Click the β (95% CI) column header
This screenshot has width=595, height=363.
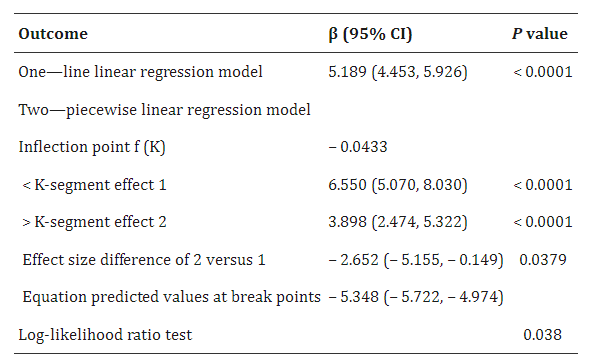click(370, 34)
